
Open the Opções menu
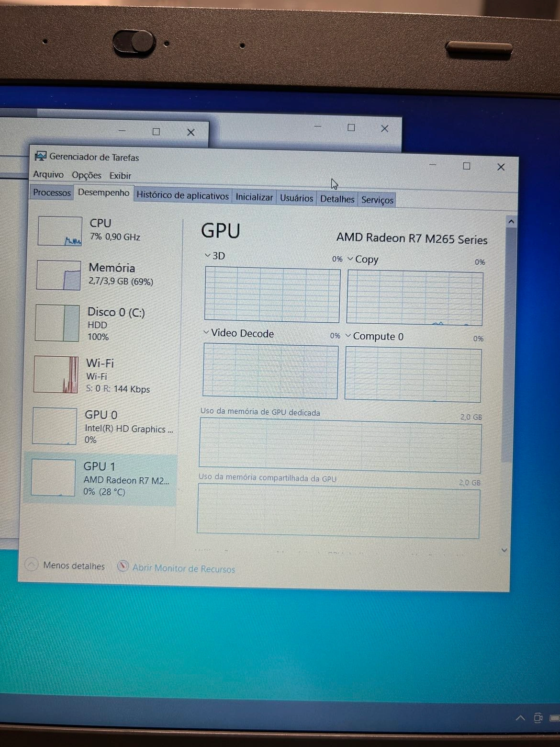(87, 175)
